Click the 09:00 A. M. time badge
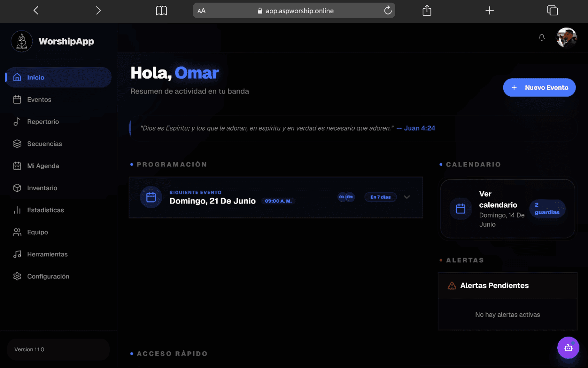Image resolution: width=588 pixels, height=368 pixels. [278, 201]
